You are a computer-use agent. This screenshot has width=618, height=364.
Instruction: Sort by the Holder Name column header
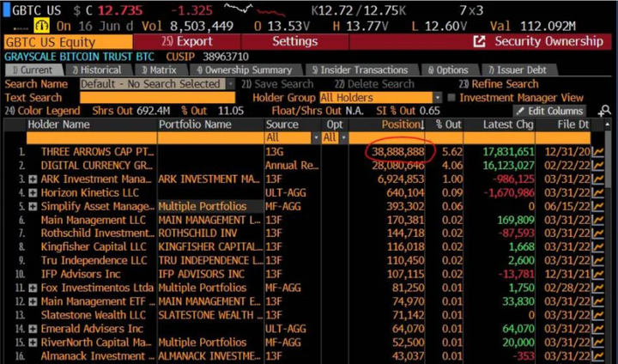[58, 124]
